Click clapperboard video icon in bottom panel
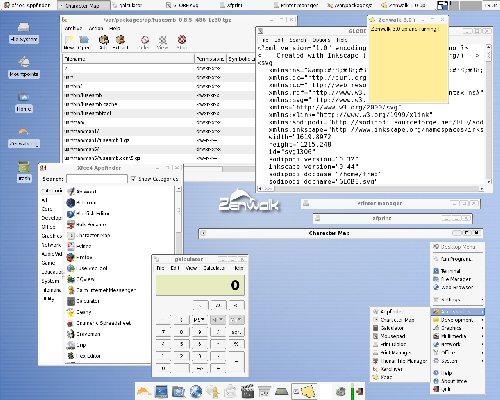 coord(247,392)
